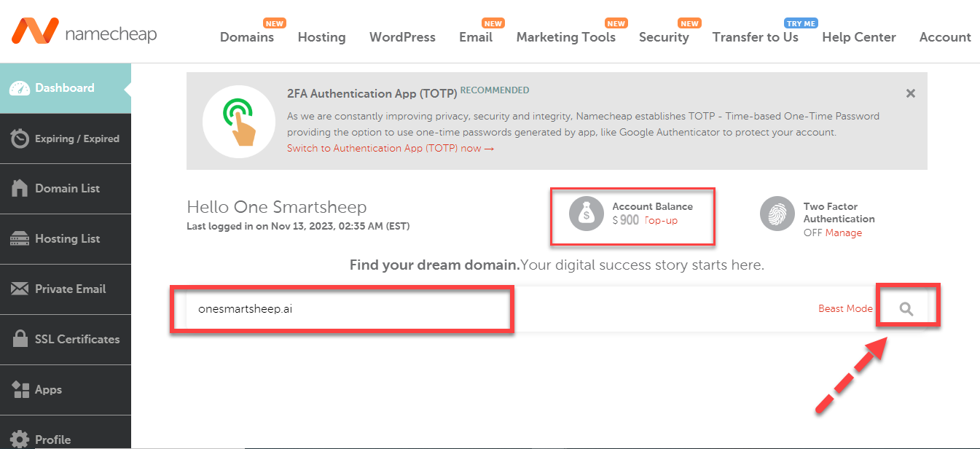Click the magnifier search icon
Viewport: 980px width, 449px height.
tap(906, 308)
